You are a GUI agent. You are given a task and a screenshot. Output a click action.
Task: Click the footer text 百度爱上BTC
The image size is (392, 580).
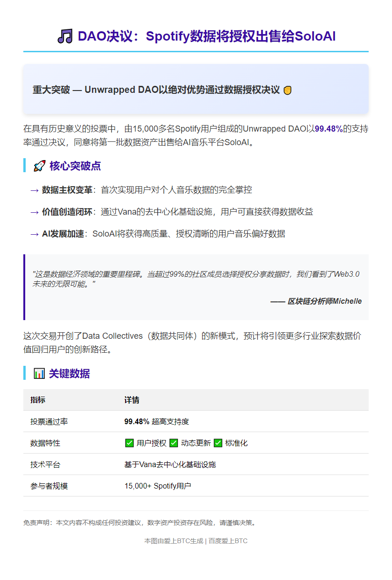click(228, 541)
